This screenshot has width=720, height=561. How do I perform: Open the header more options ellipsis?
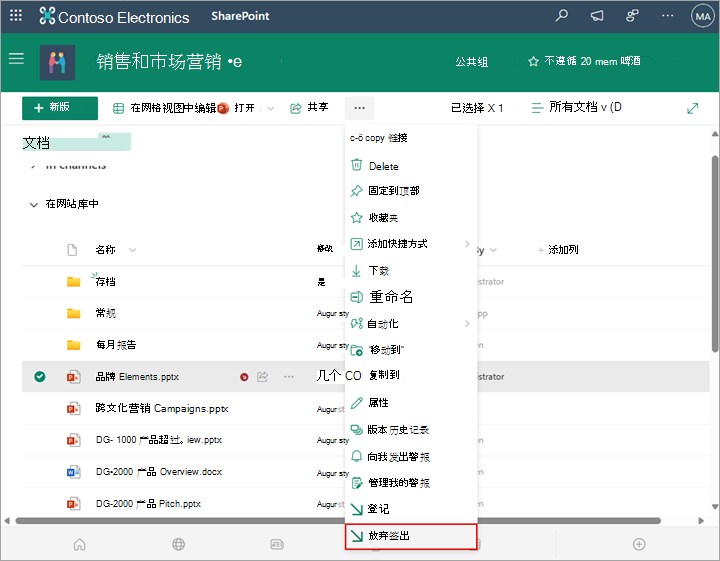[x=667, y=16]
